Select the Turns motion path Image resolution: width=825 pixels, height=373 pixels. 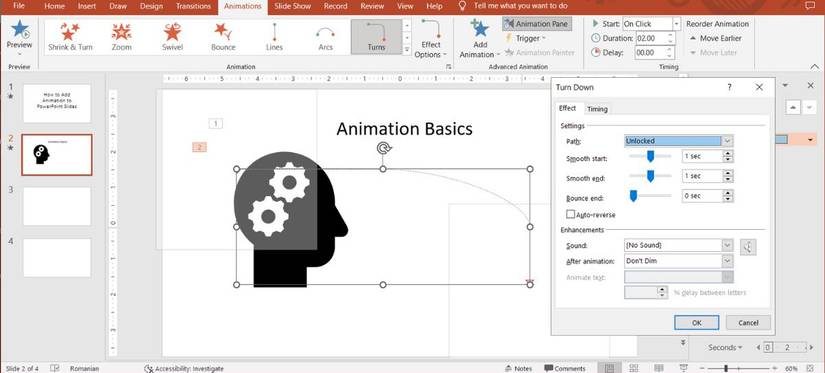pos(376,37)
